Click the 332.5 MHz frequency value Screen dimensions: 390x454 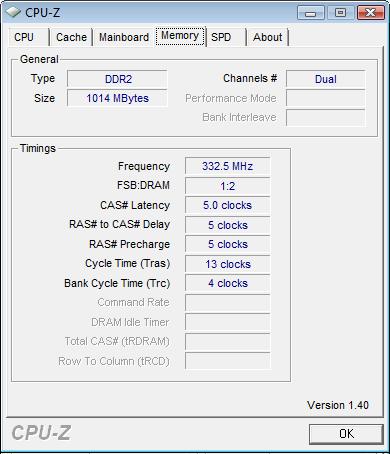point(228,166)
